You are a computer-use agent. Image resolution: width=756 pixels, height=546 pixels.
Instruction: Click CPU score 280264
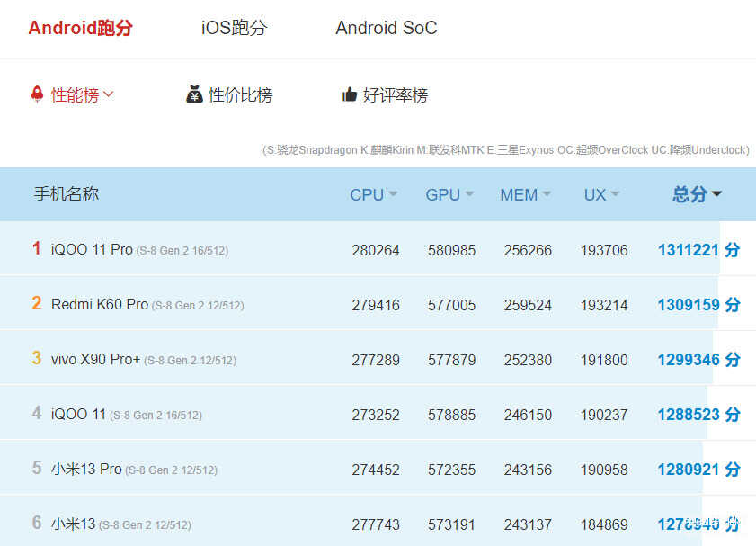pos(376,250)
